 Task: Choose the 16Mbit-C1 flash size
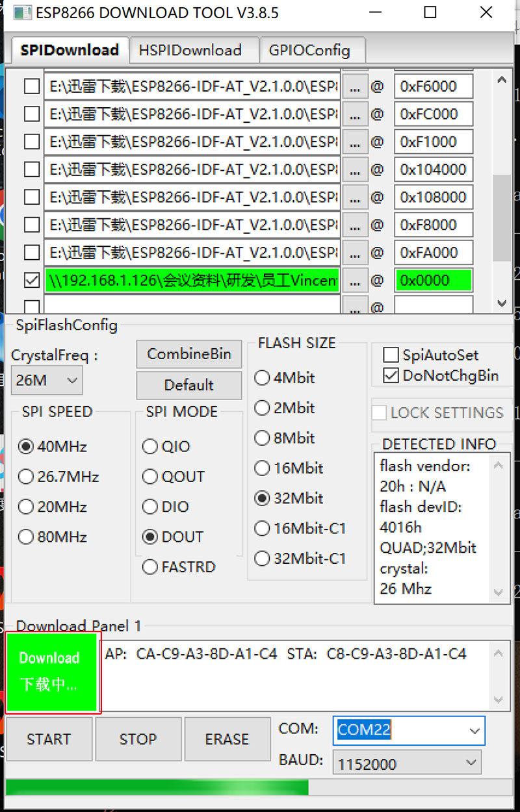click(300, 529)
